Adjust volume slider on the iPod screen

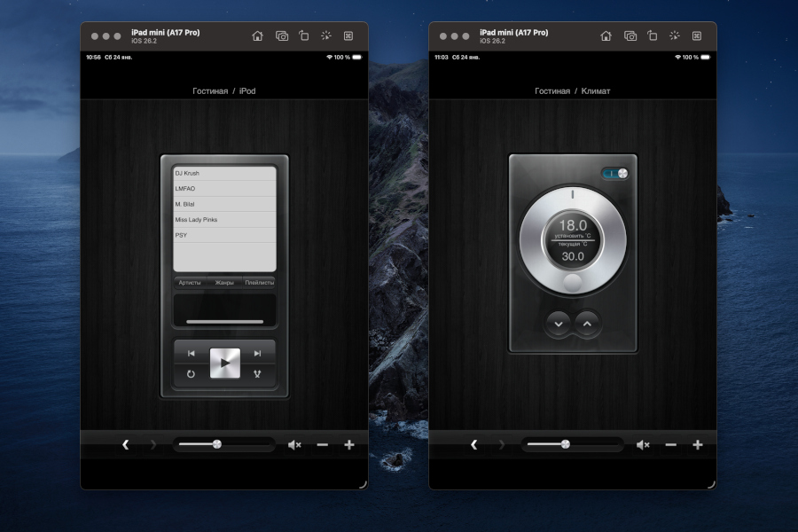224,444
